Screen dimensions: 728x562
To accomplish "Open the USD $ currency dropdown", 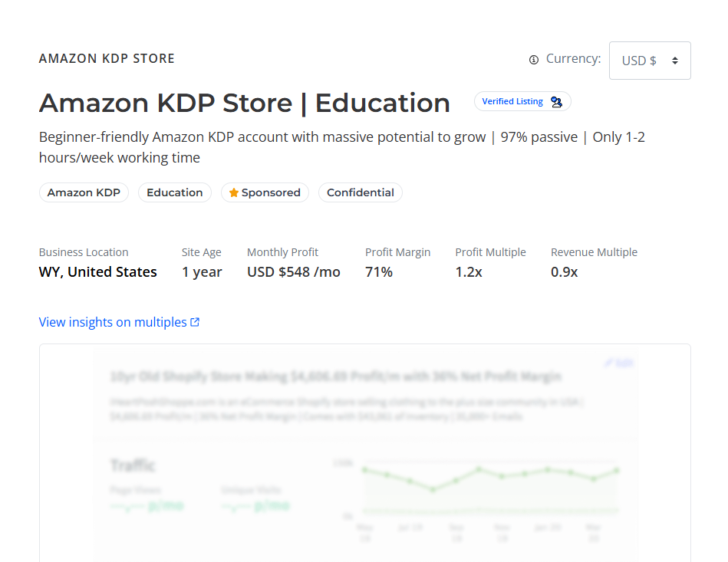I will pyautogui.click(x=650, y=61).
